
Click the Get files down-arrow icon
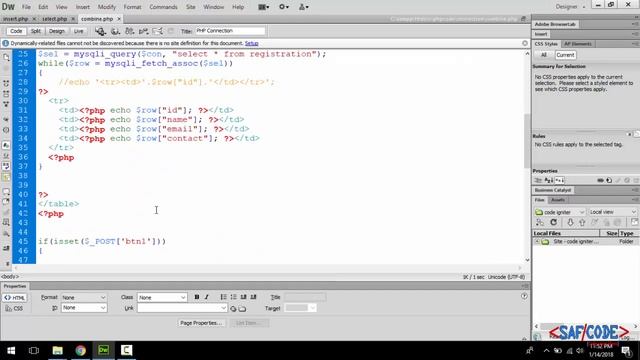point(570,222)
